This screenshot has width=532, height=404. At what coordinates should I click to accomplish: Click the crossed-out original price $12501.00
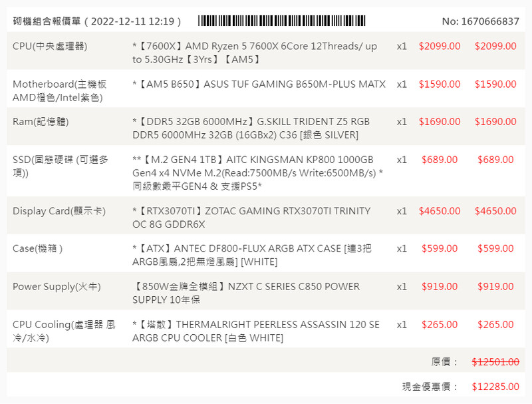(x=495, y=361)
